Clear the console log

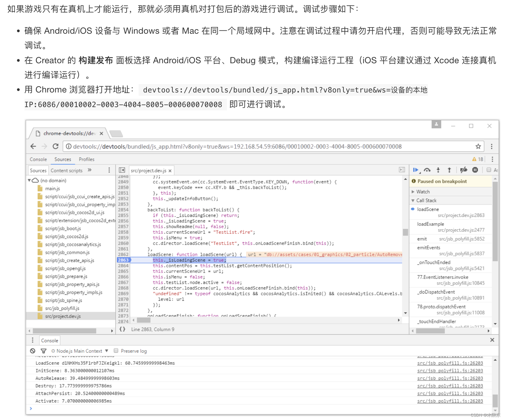tap(33, 351)
